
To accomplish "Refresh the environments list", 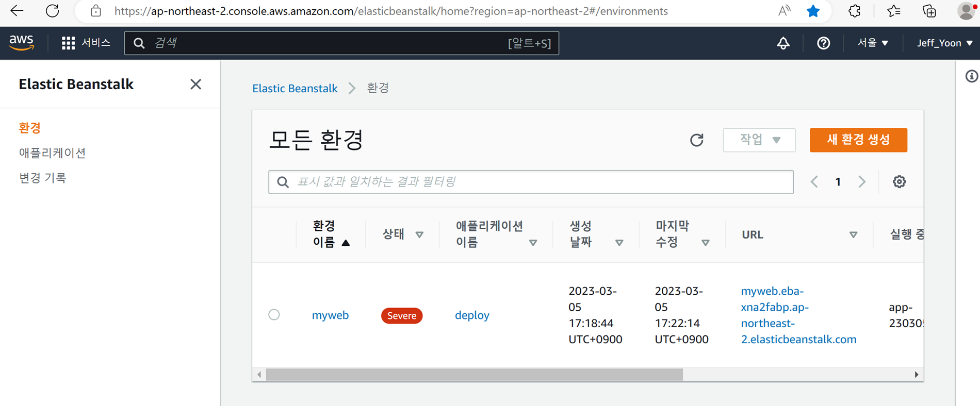I will (x=697, y=140).
